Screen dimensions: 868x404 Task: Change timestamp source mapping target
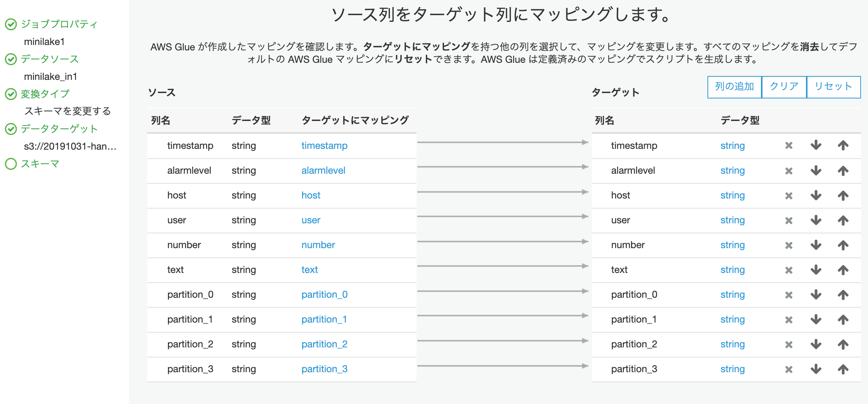(324, 145)
